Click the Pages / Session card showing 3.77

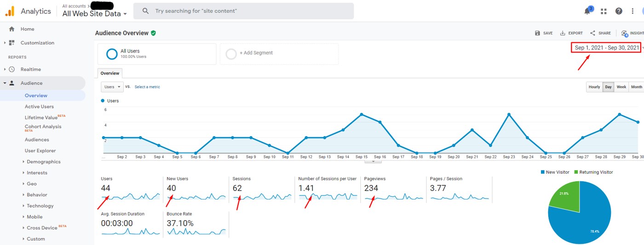click(460, 188)
